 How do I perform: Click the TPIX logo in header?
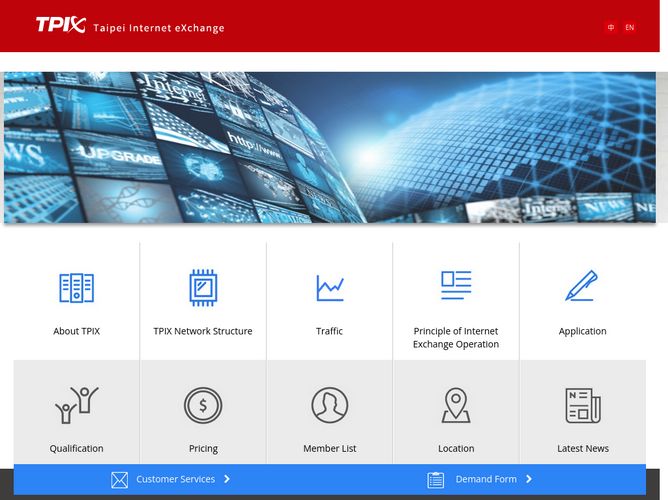(x=61, y=25)
